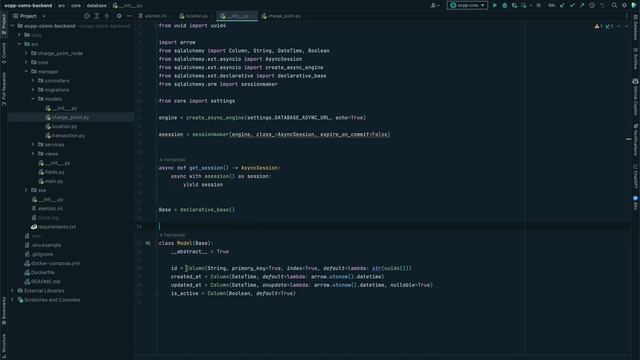Viewport: 640px width, 360px height.
Task: Collapse the models folder
Action: coord(33,99)
